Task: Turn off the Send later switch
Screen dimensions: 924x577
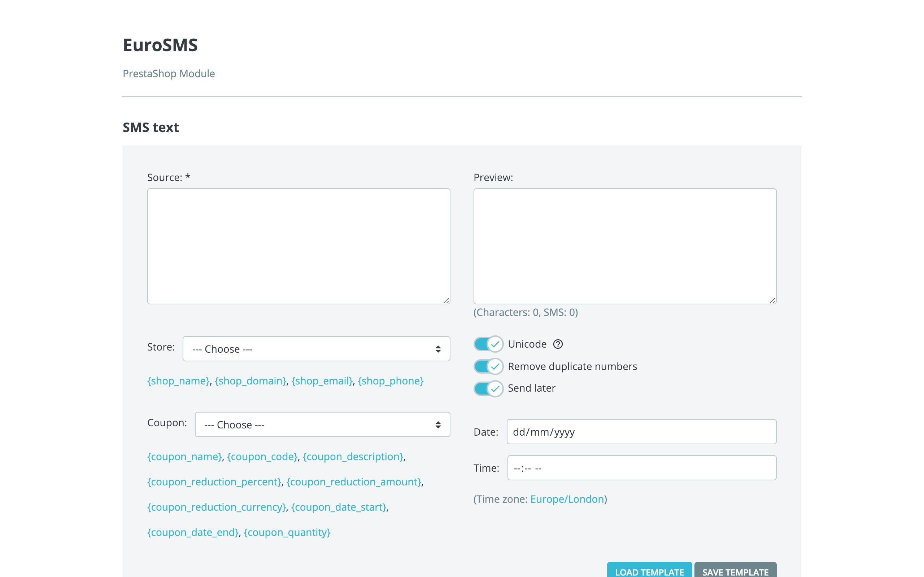Action: click(x=488, y=388)
